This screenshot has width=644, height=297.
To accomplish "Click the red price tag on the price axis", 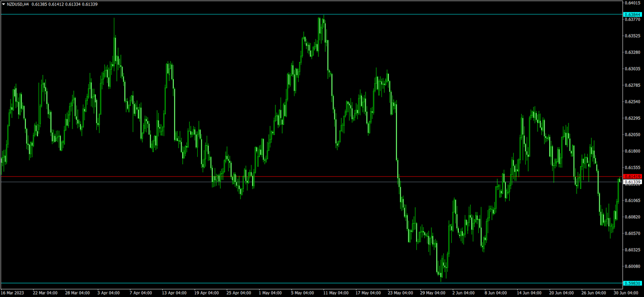I will 633,177.
